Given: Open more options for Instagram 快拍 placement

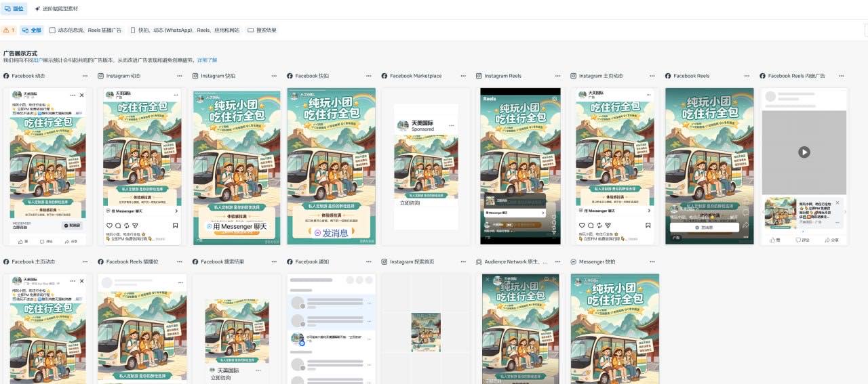Looking at the screenshot, I should click(273, 76).
